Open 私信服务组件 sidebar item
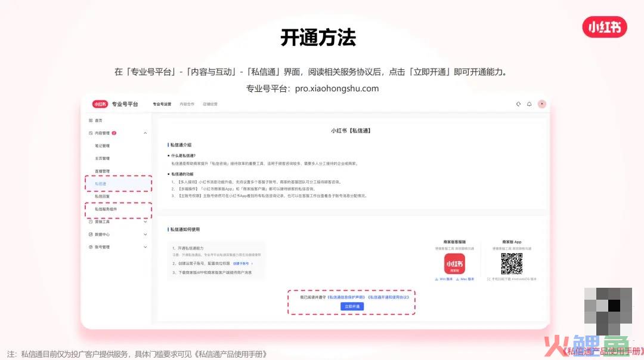This screenshot has height=360, width=644. tap(106, 209)
